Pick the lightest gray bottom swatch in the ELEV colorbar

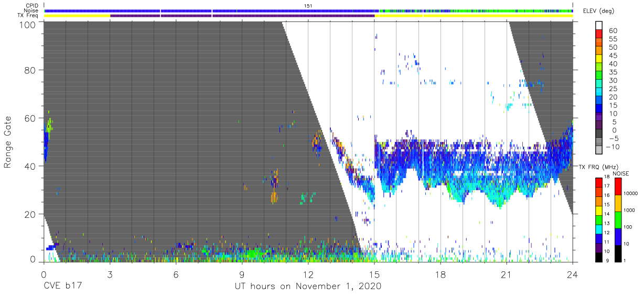[x=600, y=150]
